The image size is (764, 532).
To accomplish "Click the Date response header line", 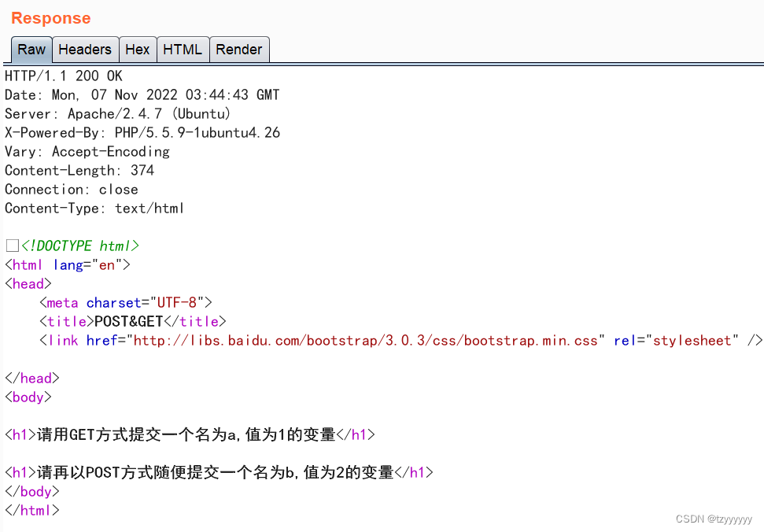I will pos(142,94).
